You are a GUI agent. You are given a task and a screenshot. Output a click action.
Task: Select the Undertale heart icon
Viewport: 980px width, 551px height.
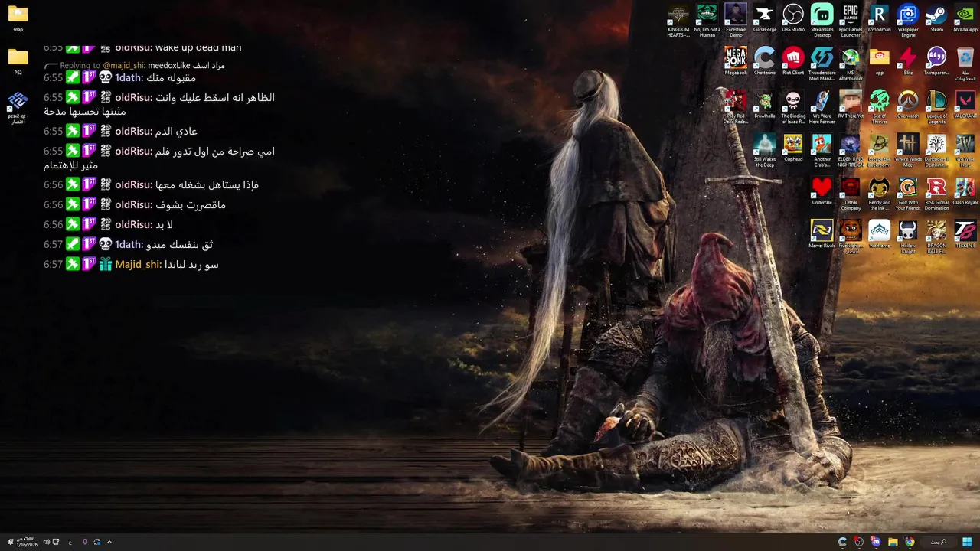(x=822, y=190)
